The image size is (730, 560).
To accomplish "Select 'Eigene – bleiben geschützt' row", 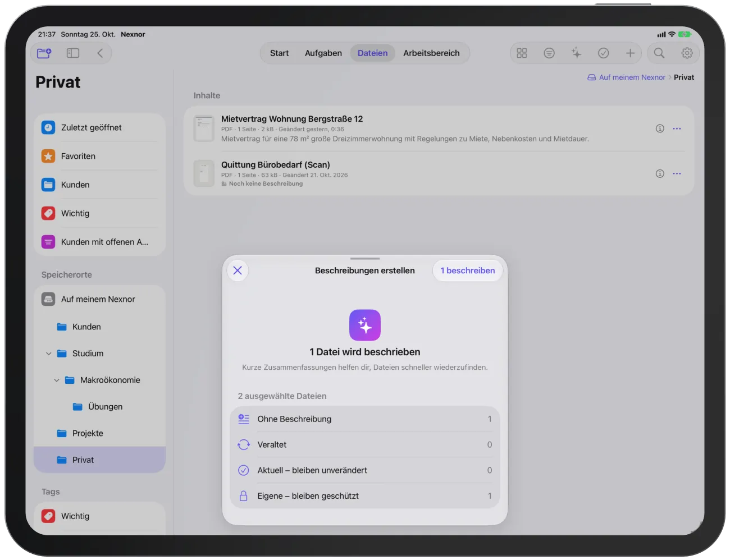I will [x=365, y=496].
